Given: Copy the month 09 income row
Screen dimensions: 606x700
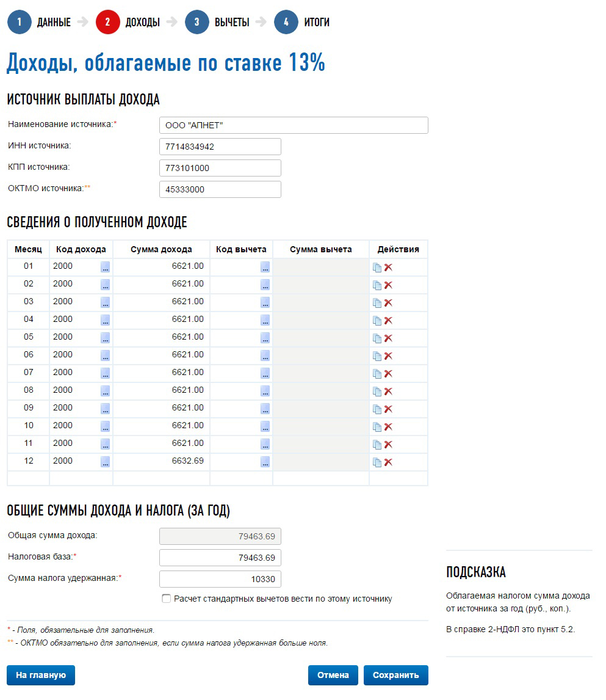Looking at the screenshot, I should (x=377, y=409).
